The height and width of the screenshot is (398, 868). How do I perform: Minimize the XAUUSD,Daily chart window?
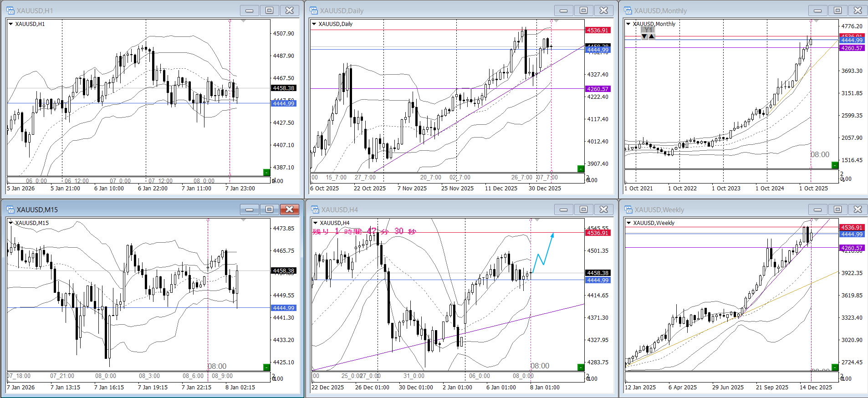[x=563, y=10]
